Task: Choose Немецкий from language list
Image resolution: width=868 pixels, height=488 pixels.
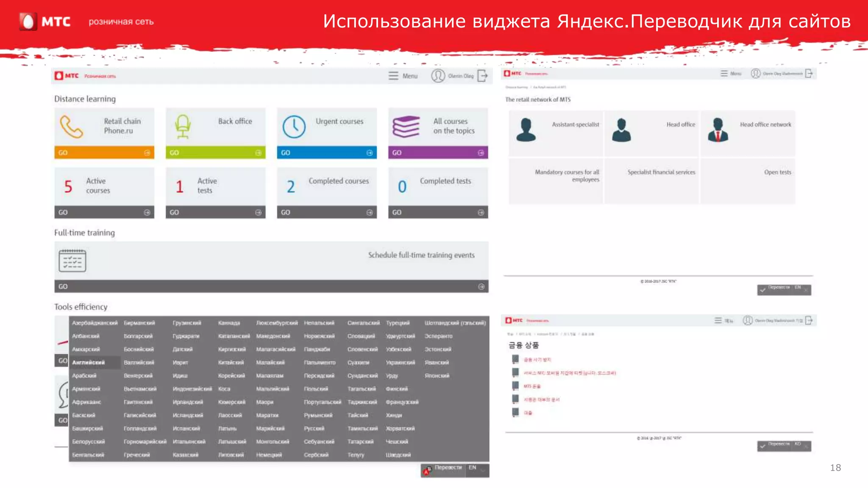Action: 269,455
